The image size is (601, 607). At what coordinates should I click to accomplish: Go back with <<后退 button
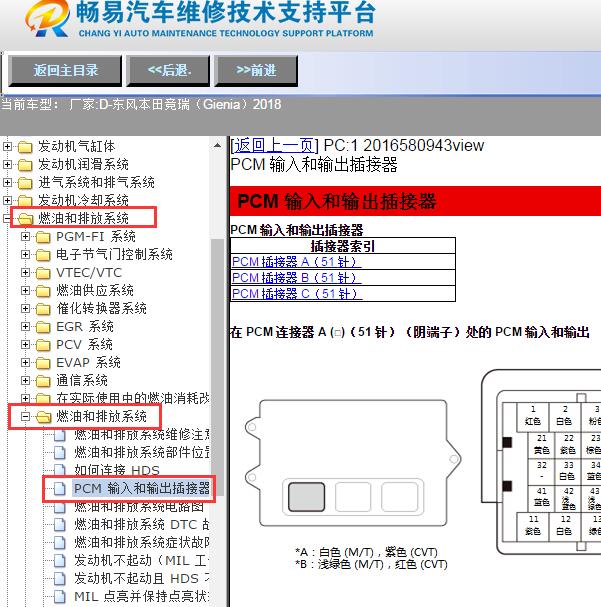[168, 71]
